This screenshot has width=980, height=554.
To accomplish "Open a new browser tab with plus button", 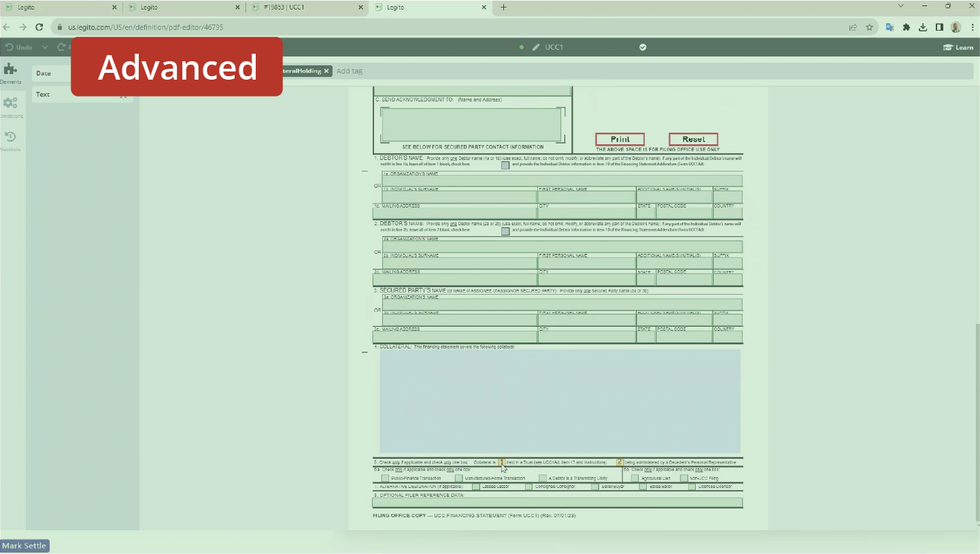I will coord(503,7).
